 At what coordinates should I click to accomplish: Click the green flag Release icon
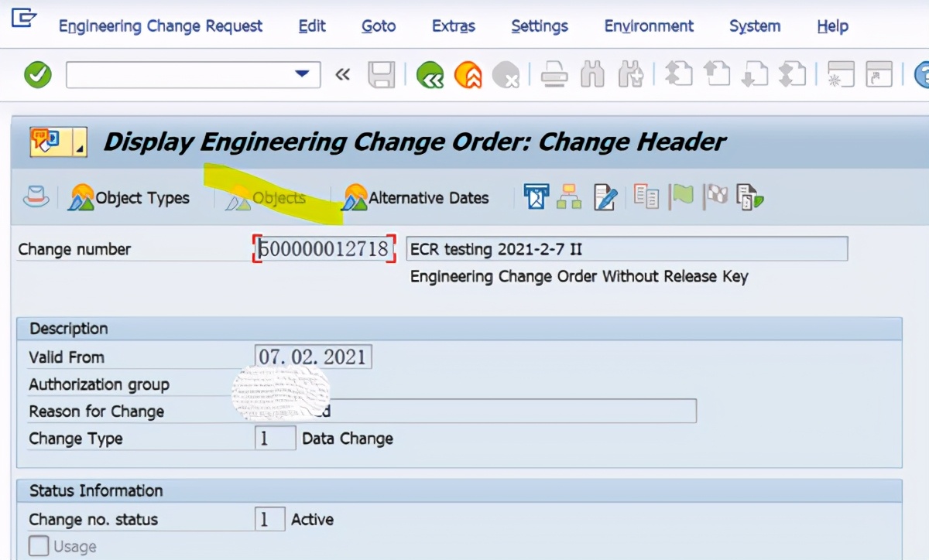tap(681, 197)
